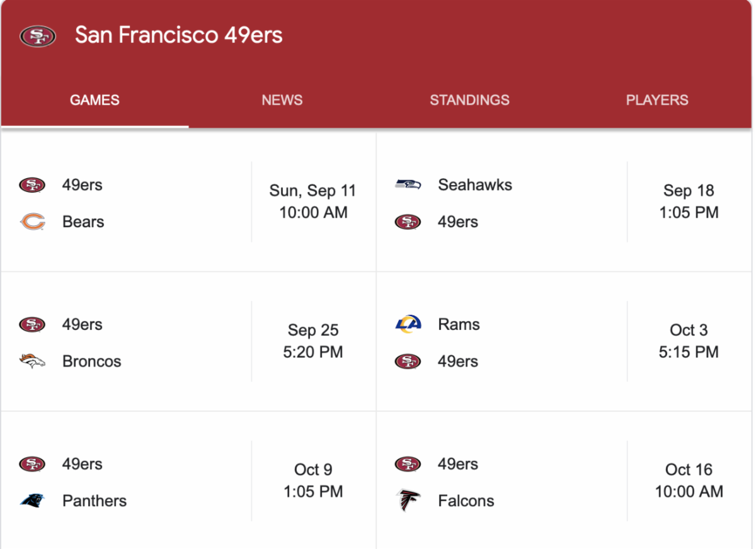Switch to the News tab
Image resolution: width=756 pixels, height=549 pixels.
click(282, 100)
